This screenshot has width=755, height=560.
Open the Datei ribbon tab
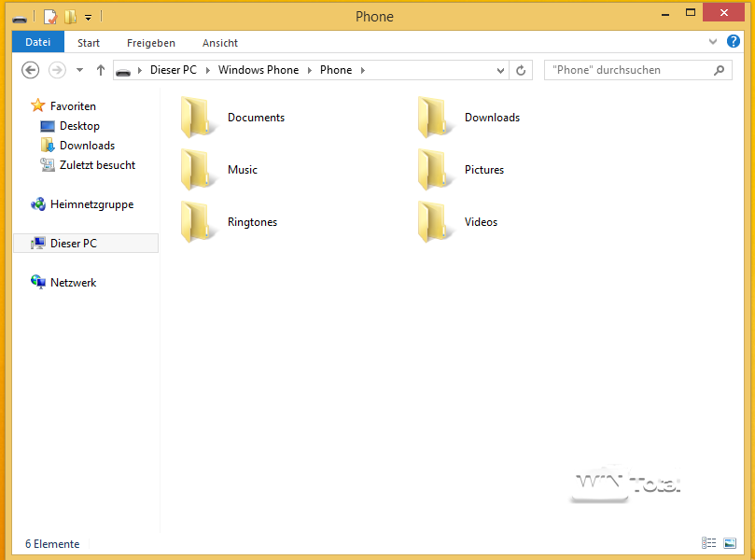[38, 42]
